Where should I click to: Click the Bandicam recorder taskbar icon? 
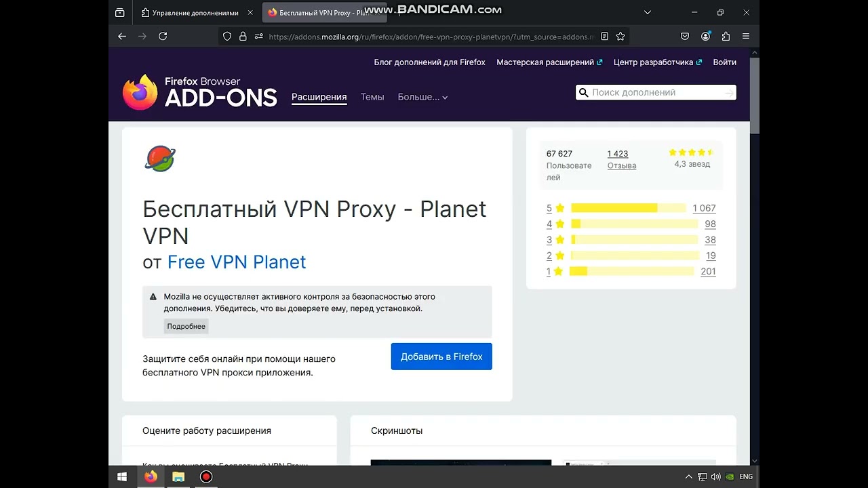click(206, 476)
